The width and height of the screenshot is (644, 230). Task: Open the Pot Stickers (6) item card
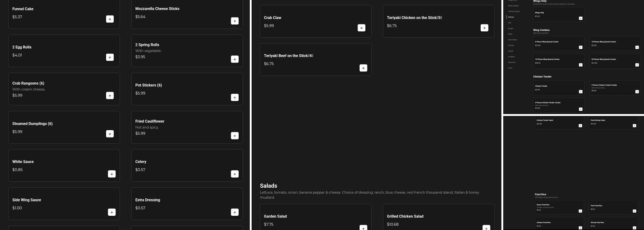(x=187, y=89)
